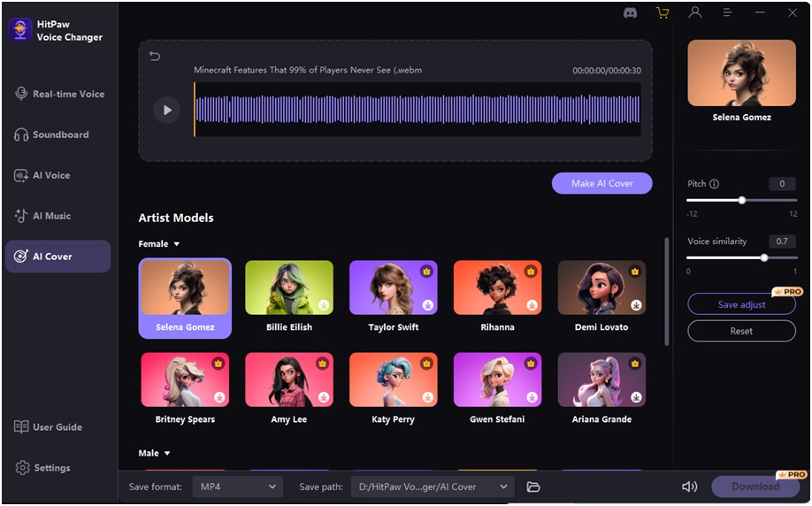Open the Discord community icon

click(x=631, y=13)
